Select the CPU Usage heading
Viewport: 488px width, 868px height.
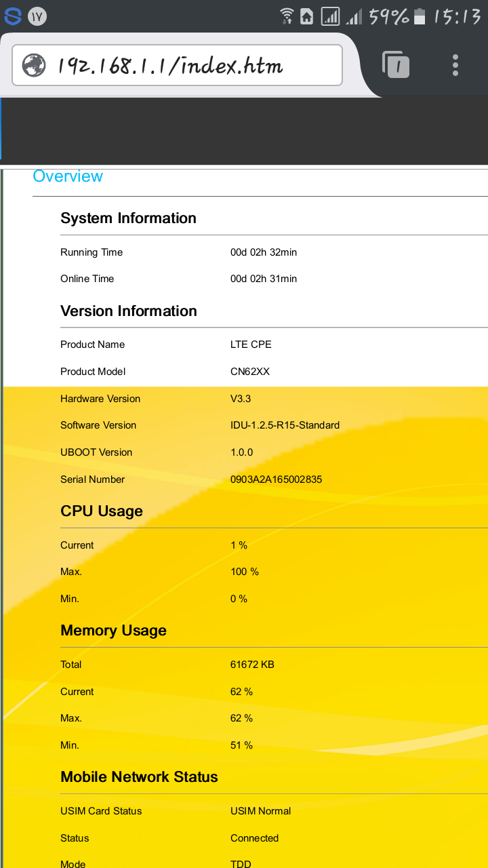pyautogui.click(x=102, y=511)
